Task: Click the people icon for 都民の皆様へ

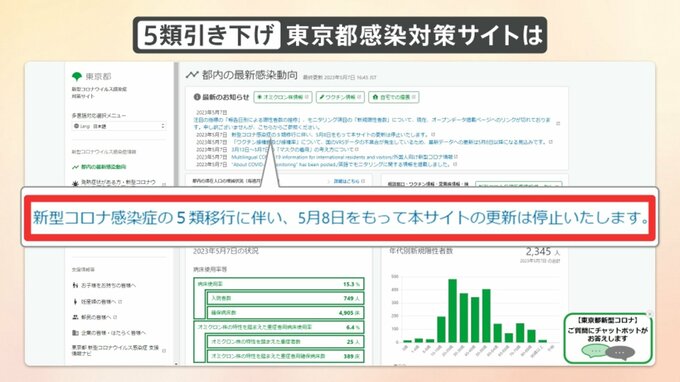Action: 75,317
